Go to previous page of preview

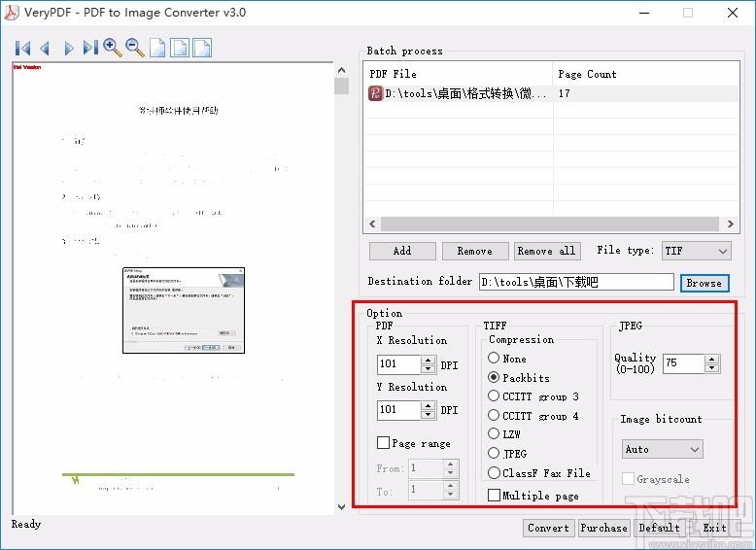point(45,49)
